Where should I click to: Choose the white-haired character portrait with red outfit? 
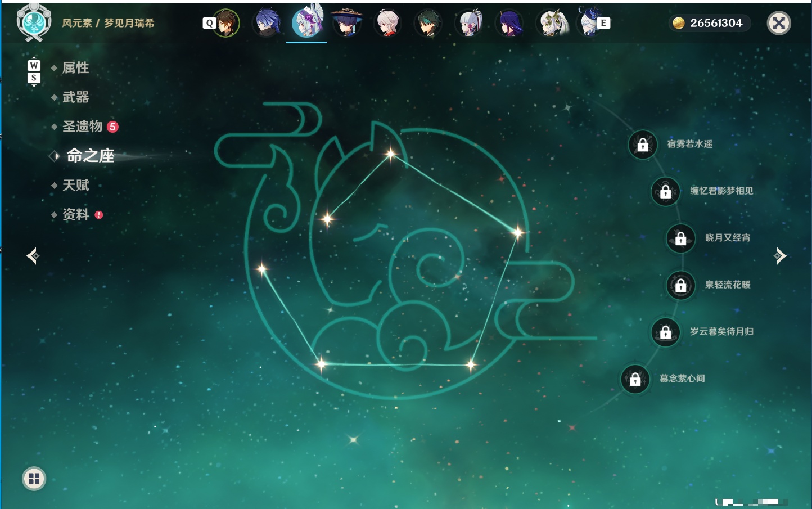(x=387, y=23)
